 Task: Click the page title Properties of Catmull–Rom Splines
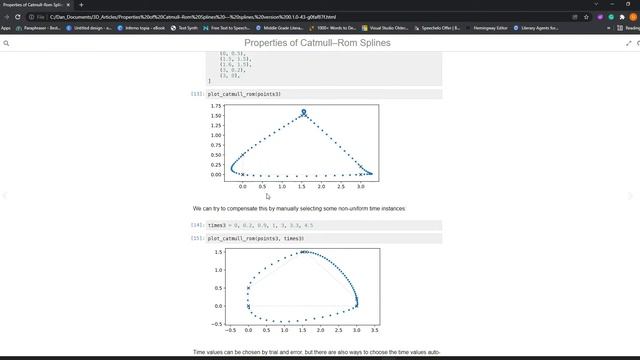click(317, 43)
